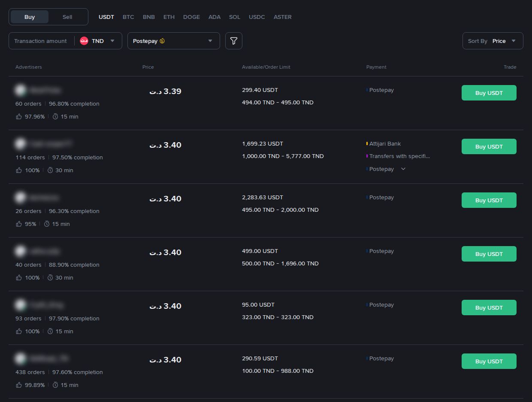The width and height of the screenshot is (532, 402).
Task: Buy USDT from the 3.39 price offer
Action: pyautogui.click(x=489, y=93)
